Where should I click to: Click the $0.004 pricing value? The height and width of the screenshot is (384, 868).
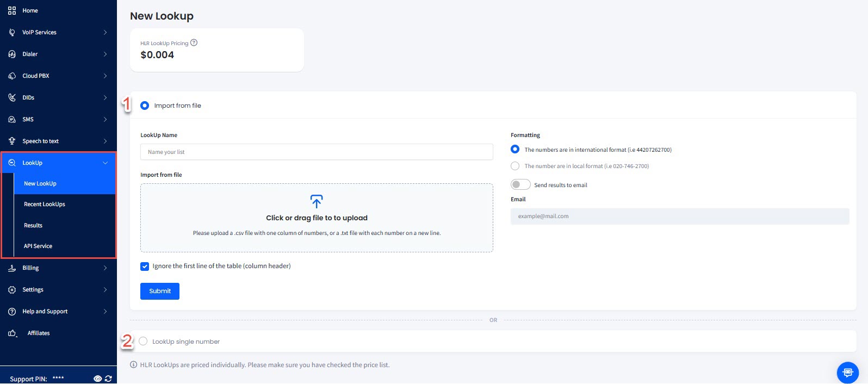point(157,55)
